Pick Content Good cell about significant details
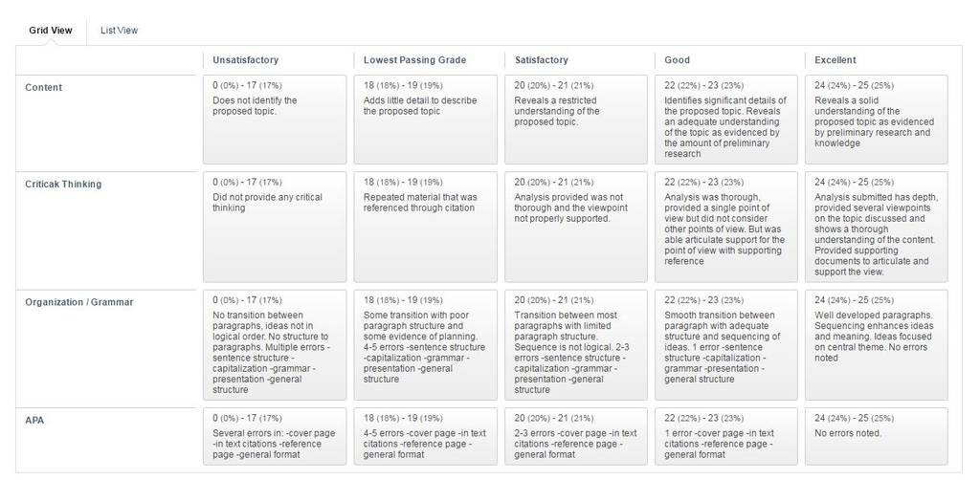Viewport: 980px width, 480px height. click(726, 120)
